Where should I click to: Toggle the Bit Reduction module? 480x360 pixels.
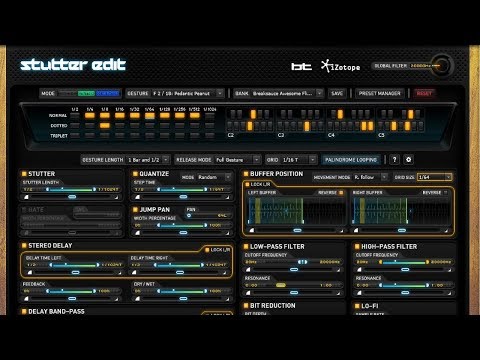pos(246,306)
